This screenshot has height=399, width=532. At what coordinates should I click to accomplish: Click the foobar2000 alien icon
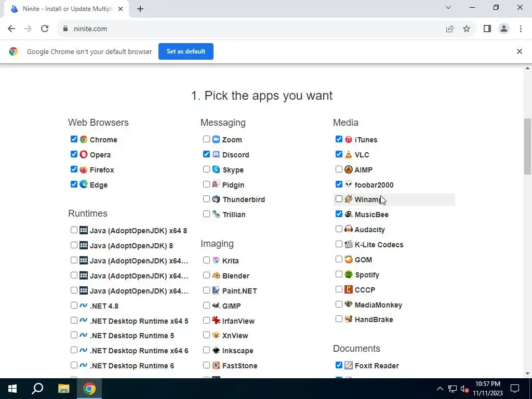tap(349, 184)
